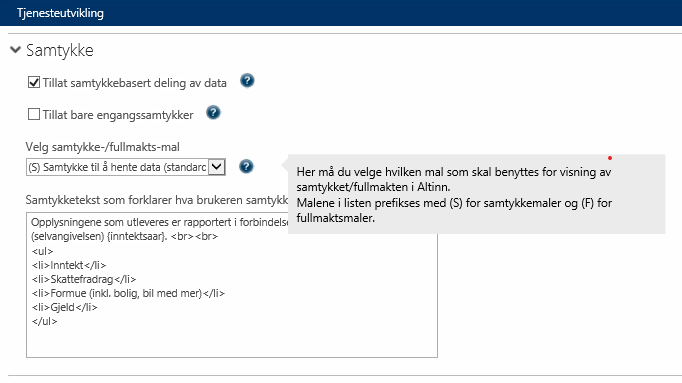Image resolution: width=682 pixels, height=383 pixels.
Task: Click the Gjeld list line in text area
Action: [65, 307]
